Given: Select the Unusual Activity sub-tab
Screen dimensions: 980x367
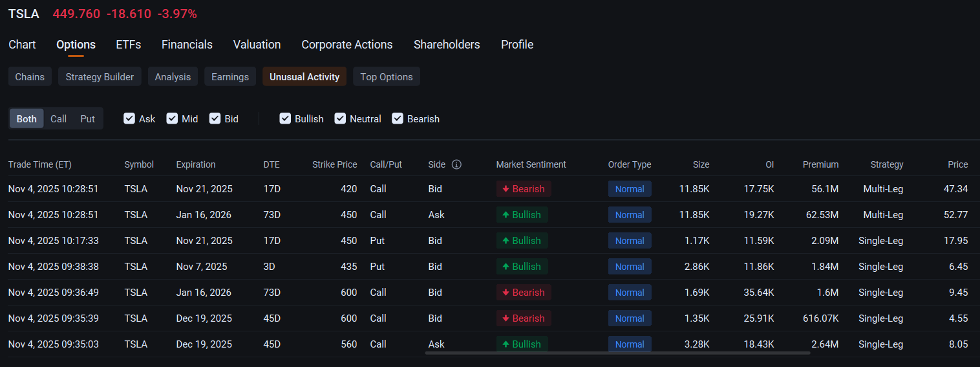Looking at the screenshot, I should (304, 76).
